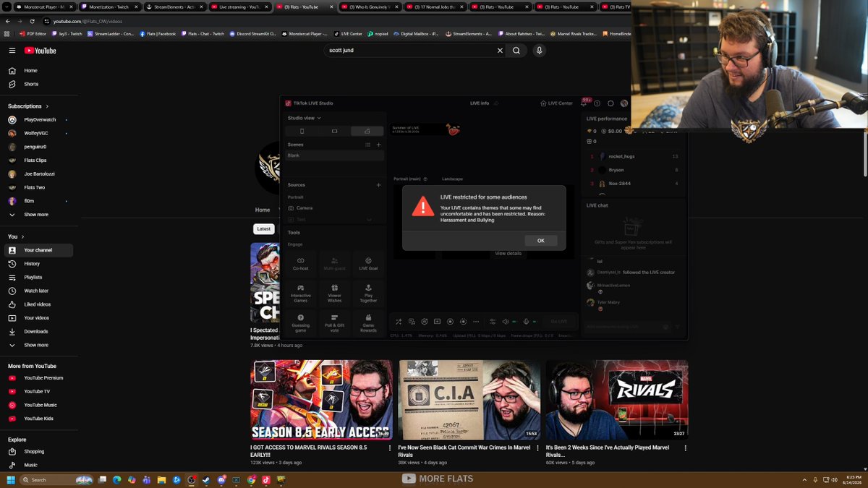Screen dimensions: 868x488
Task: Open Shorts in YouTube sidebar
Action: click(38, 84)
